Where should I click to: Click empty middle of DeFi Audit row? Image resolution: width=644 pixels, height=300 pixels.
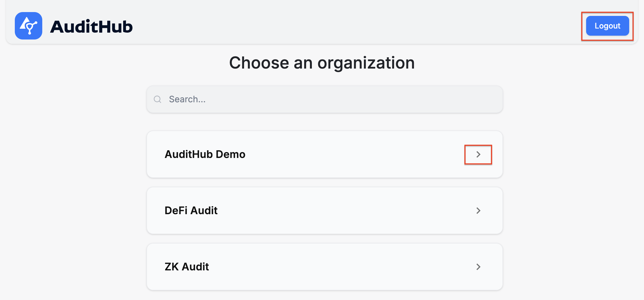(x=343, y=211)
